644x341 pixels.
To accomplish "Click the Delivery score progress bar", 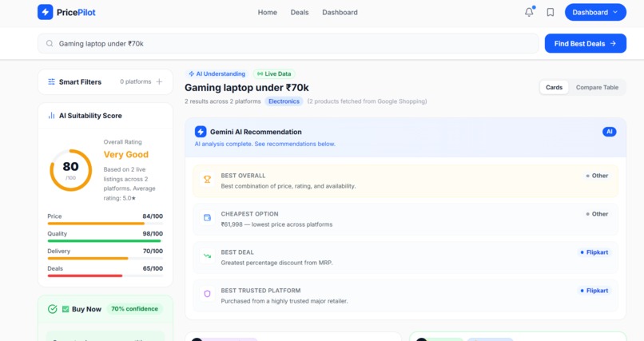I will point(105,259).
